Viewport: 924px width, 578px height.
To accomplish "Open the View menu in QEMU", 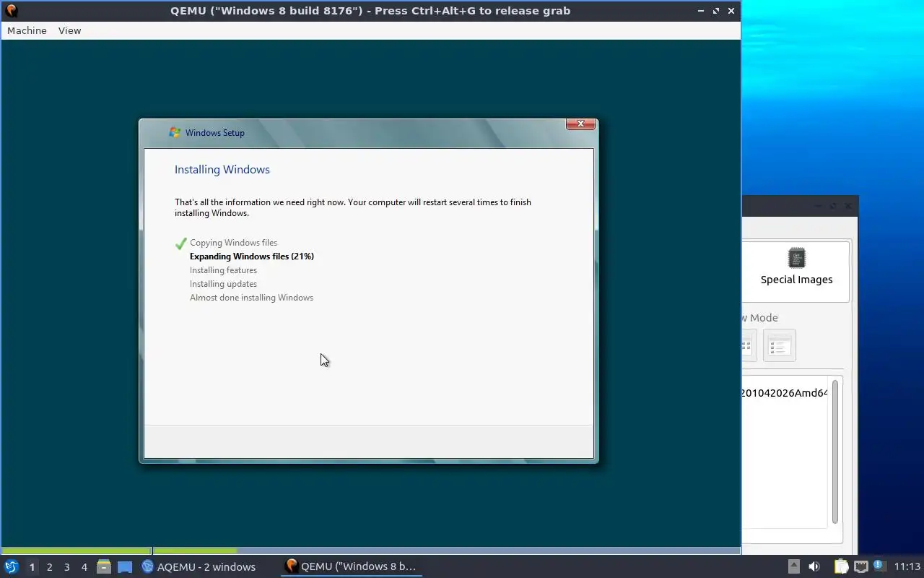I will [x=69, y=30].
